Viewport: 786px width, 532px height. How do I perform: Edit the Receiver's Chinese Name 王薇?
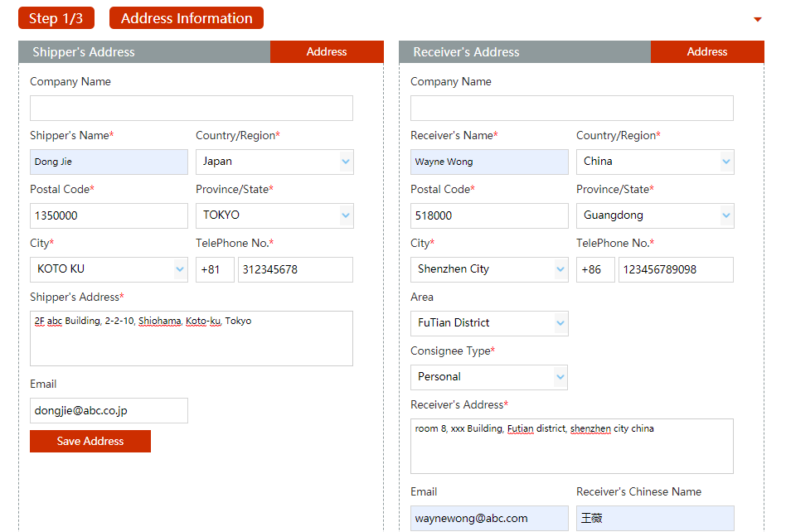[x=655, y=518]
